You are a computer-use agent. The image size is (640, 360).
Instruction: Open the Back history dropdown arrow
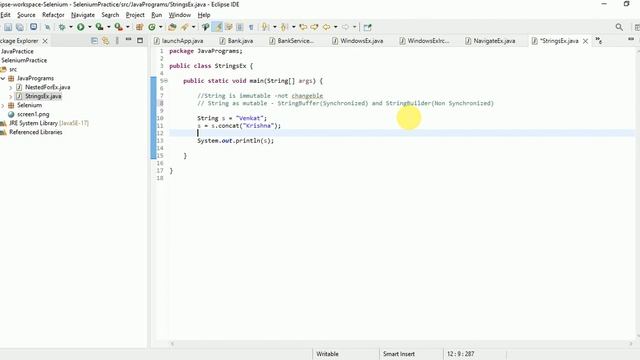click(x=336, y=27)
